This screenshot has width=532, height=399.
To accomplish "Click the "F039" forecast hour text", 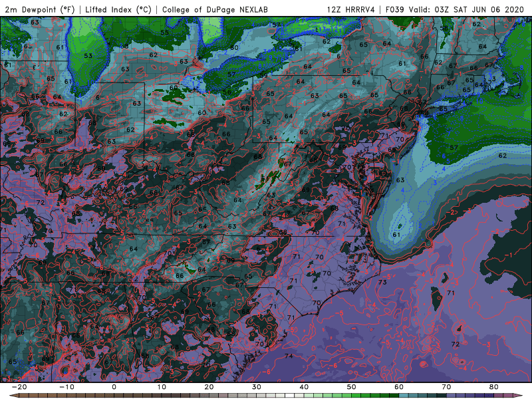I will pyautogui.click(x=395, y=9).
